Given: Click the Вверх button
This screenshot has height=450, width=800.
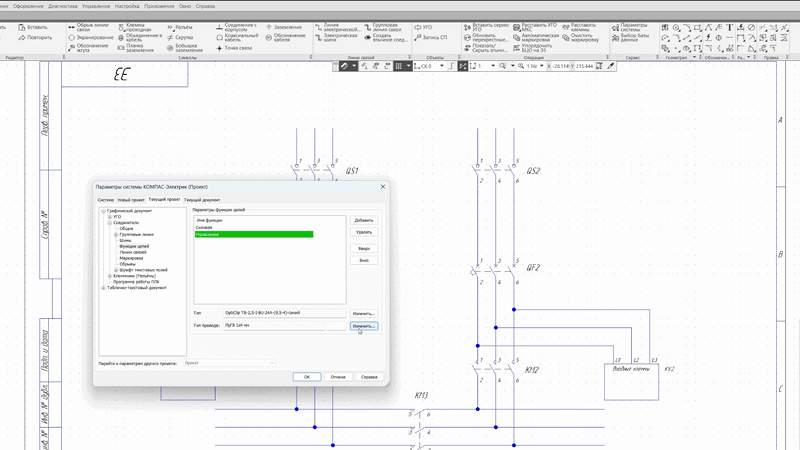Looking at the screenshot, I should 364,248.
